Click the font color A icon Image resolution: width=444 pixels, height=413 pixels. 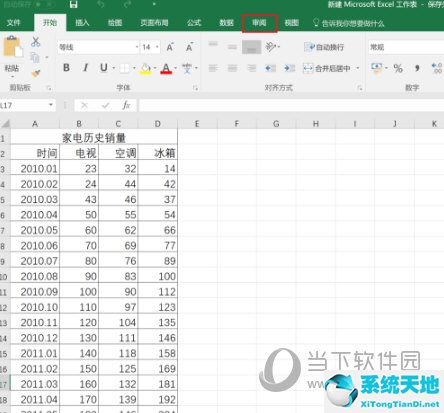[x=166, y=68]
